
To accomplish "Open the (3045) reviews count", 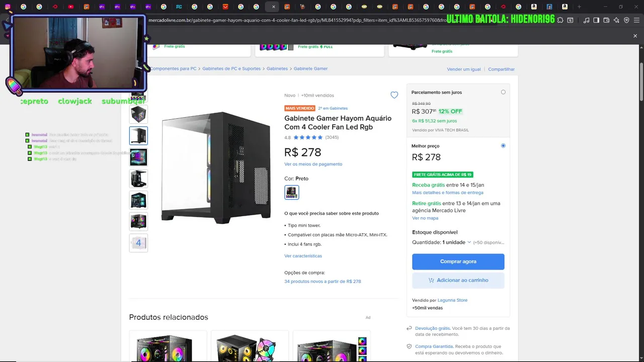I will point(332,137).
